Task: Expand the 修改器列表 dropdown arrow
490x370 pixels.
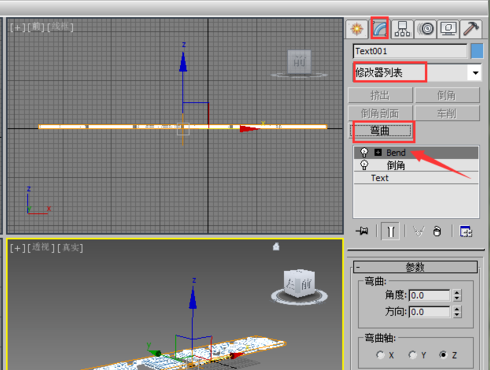Action: 476,73
